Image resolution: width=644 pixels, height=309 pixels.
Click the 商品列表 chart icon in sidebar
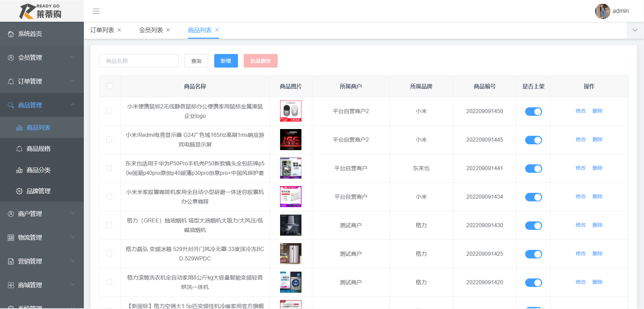19,128
